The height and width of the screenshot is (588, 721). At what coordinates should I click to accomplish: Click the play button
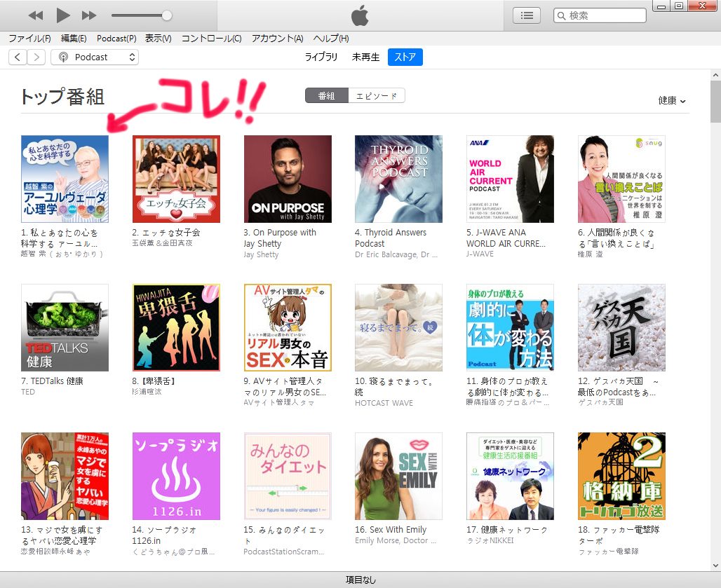62,15
